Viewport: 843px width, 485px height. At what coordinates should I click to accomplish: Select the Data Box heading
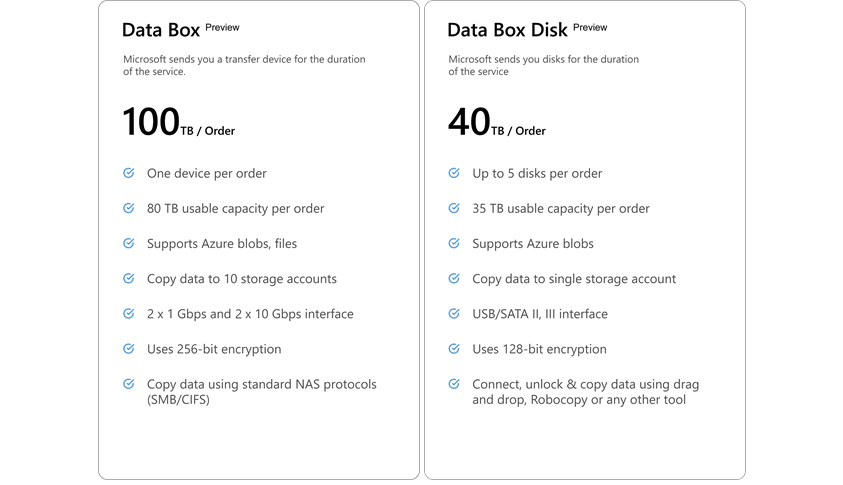tap(161, 30)
